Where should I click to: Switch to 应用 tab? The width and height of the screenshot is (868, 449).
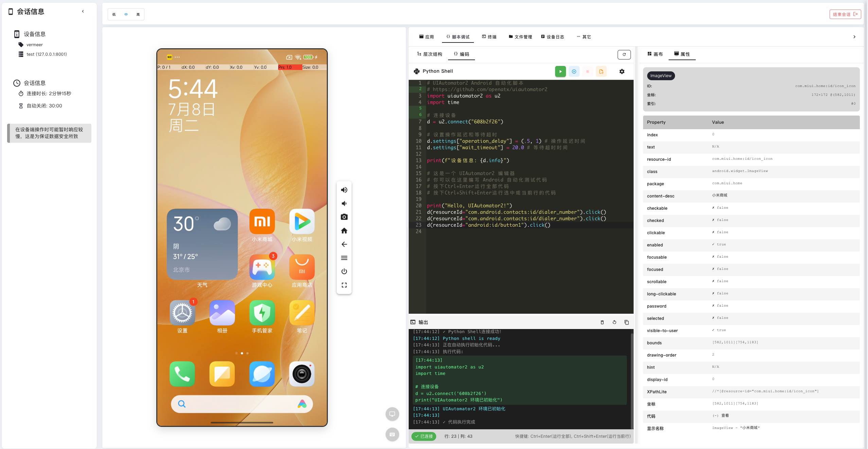click(x=426, y=37)
